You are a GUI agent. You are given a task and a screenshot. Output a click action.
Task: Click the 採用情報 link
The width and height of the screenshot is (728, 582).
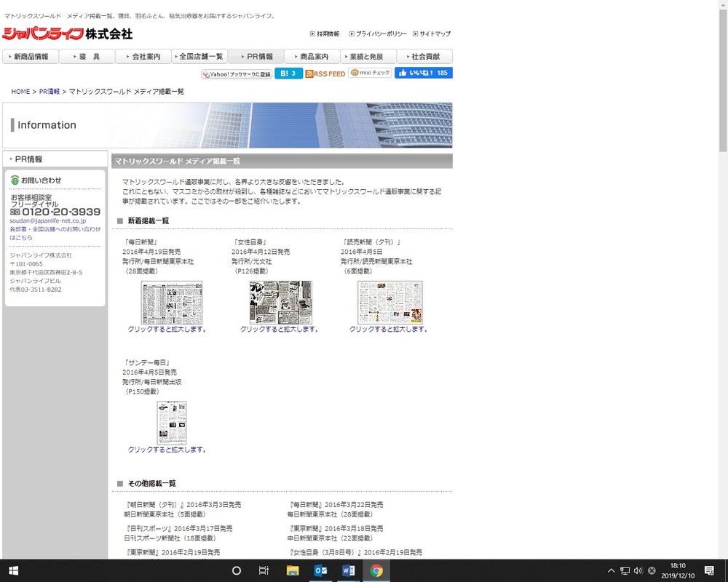point(325,33)
